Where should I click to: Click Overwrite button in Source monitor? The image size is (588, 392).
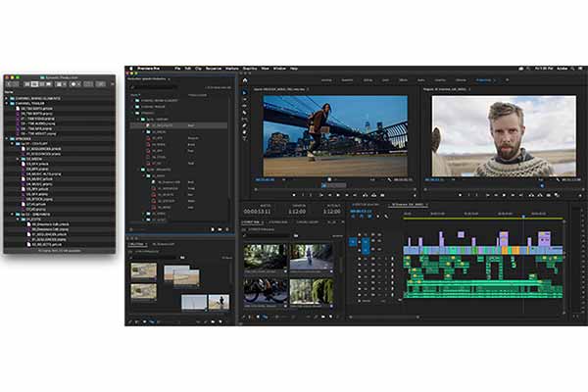point(374,195)
